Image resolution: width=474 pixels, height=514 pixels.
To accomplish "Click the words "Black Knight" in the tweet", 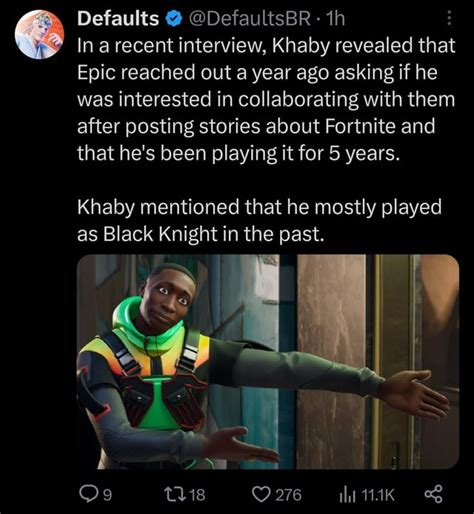I will (160, 234).
